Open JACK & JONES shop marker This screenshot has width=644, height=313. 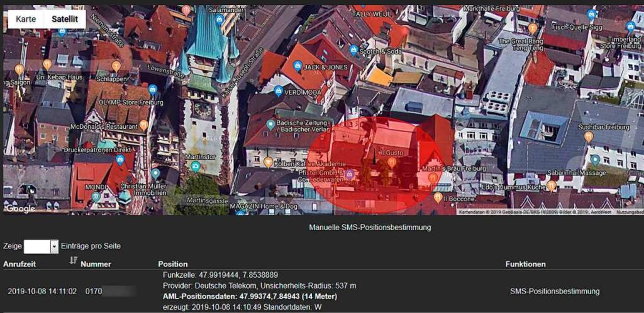tap(298, 67)
